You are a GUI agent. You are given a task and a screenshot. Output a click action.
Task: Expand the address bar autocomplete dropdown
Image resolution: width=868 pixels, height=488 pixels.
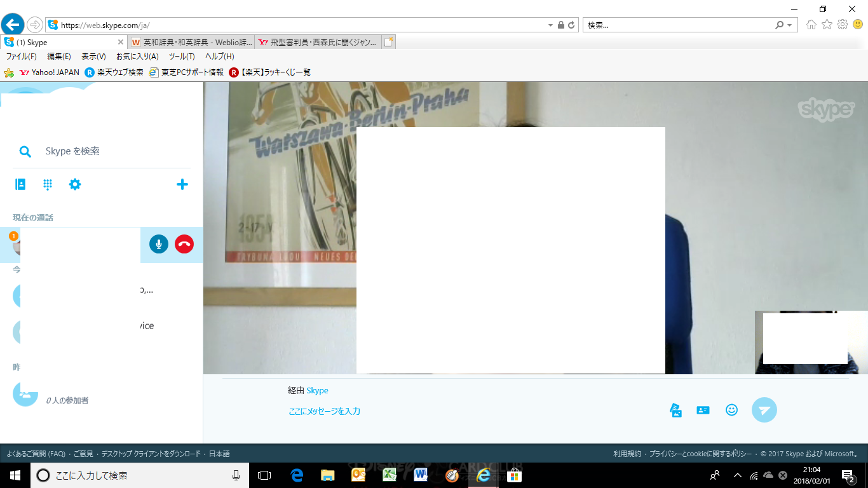(x=550, y=25)
